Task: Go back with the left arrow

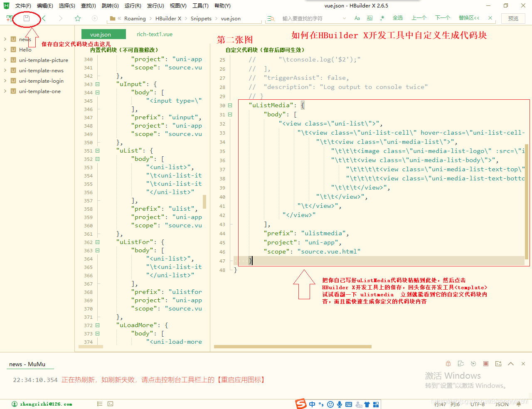Action: [44, 18]
